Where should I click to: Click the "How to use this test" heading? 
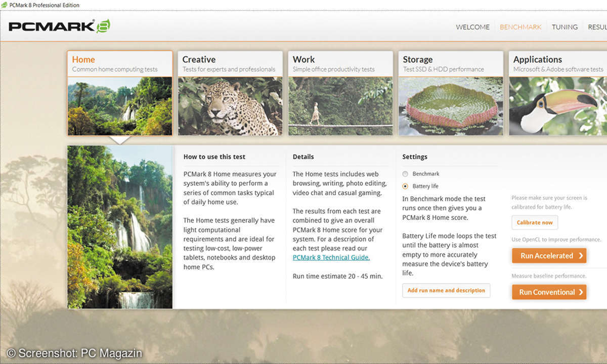pos(214,157)
